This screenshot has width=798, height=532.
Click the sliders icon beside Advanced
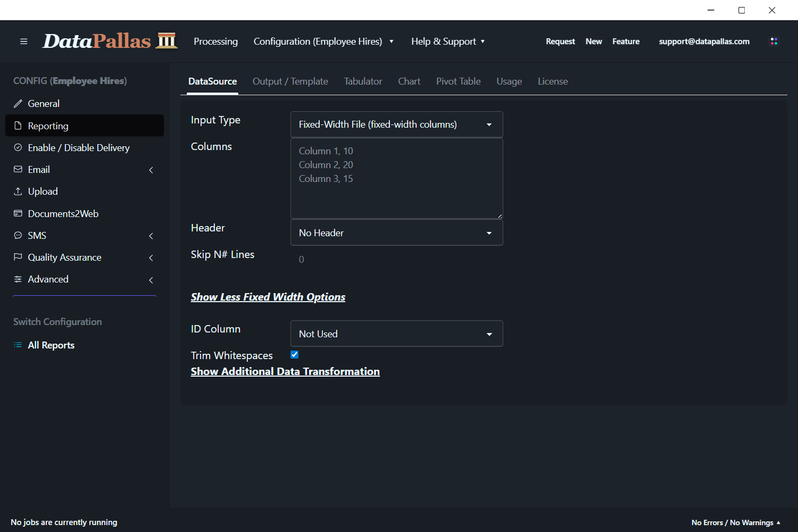(x=18, y=279)
